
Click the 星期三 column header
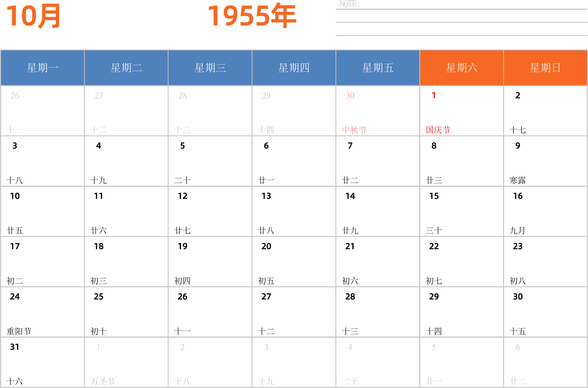210,68
